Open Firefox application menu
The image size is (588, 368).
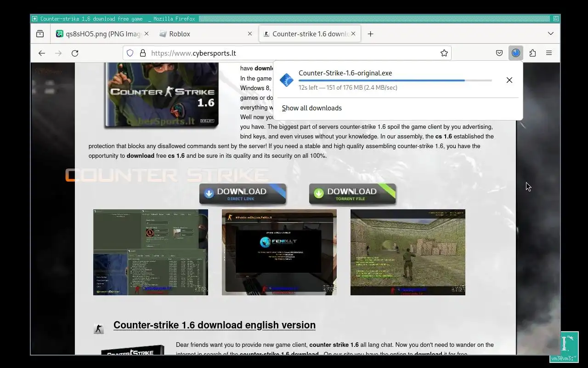coord(549,53)
